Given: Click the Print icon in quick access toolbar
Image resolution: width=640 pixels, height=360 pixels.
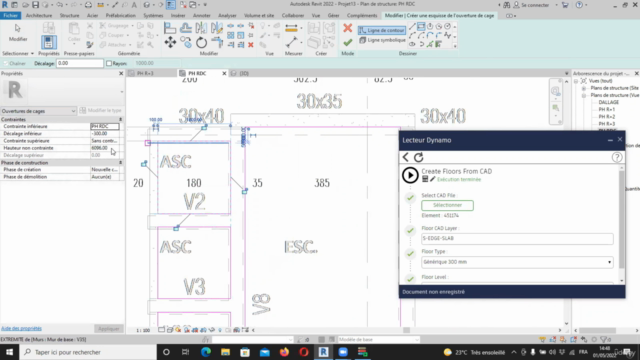Looking at the screenshot, I should 88,5.
